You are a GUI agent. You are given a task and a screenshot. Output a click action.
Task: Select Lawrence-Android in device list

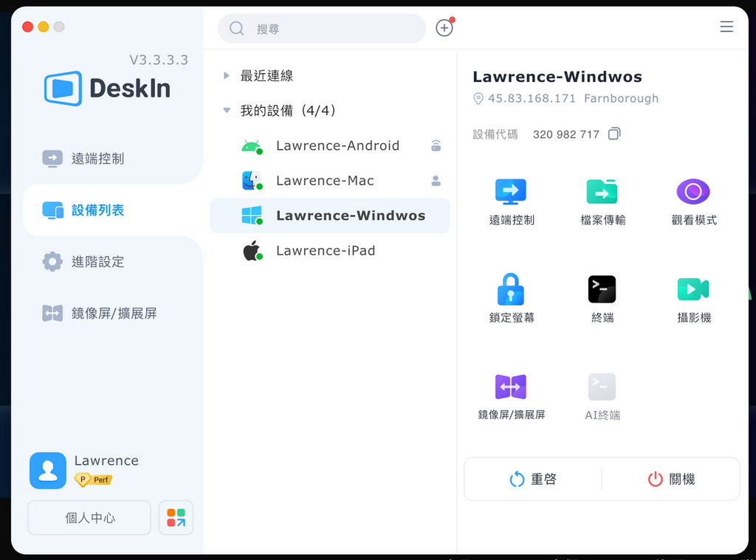(x=337, y=145)
